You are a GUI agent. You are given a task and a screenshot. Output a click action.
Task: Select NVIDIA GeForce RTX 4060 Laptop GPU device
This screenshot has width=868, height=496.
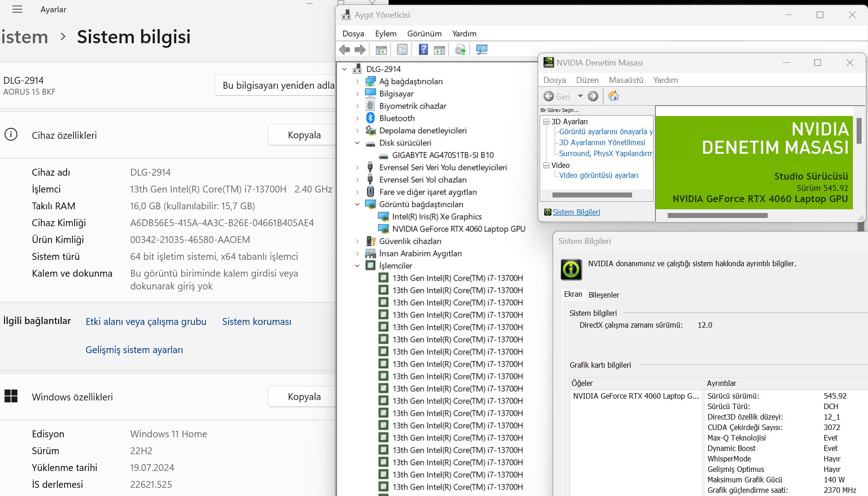(459, 228)
